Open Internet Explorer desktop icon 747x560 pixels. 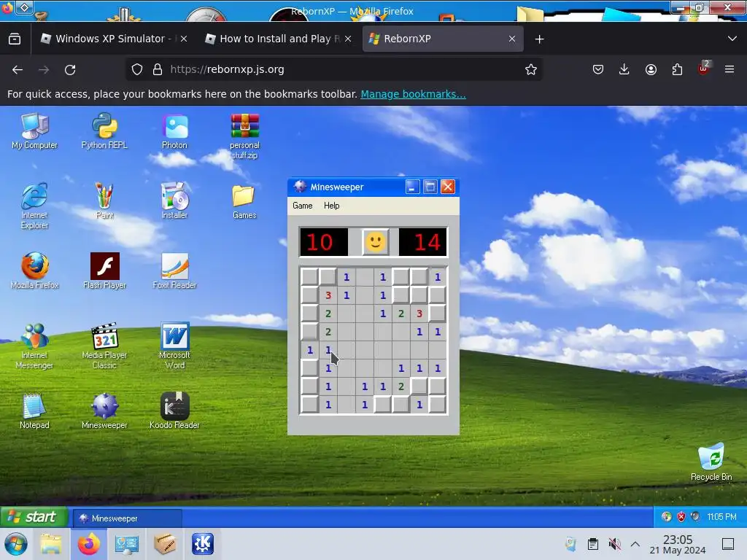(34, 206)
